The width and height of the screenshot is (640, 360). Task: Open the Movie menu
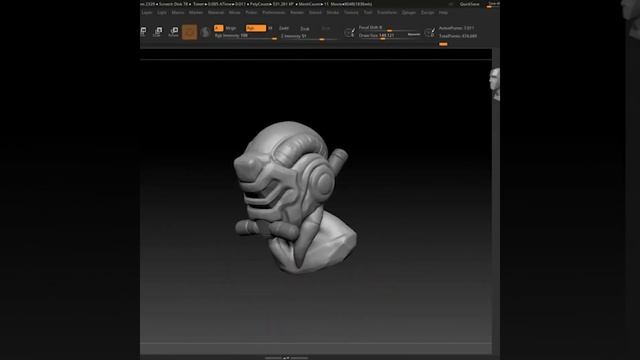pyautogui.click(x=235, y=13)
